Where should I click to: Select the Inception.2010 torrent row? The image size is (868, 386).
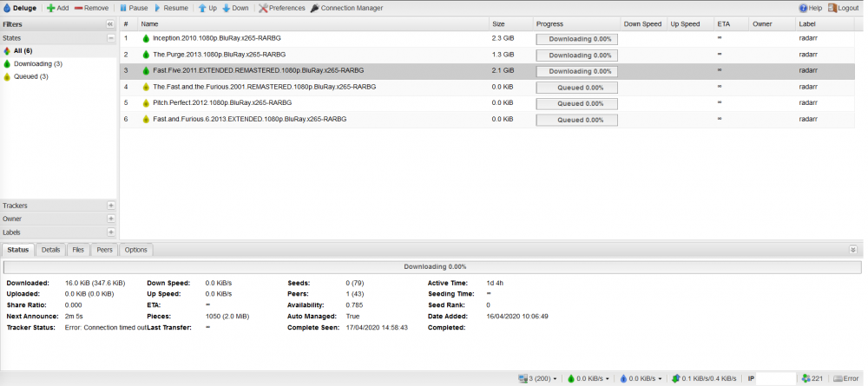487,39
